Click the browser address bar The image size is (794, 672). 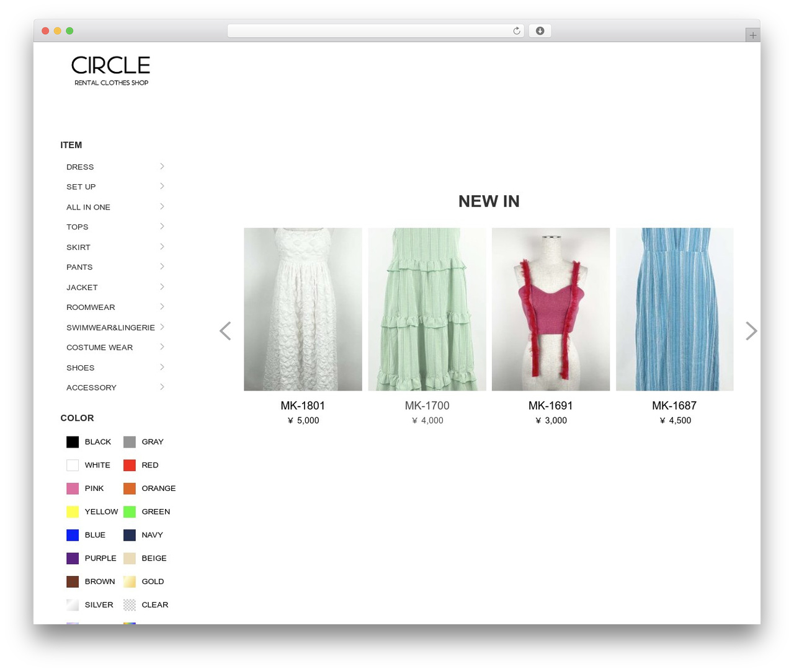[376, 31]
